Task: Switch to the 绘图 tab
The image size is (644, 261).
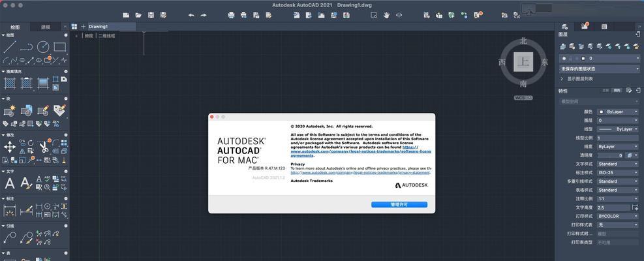Action: (15, 27)
